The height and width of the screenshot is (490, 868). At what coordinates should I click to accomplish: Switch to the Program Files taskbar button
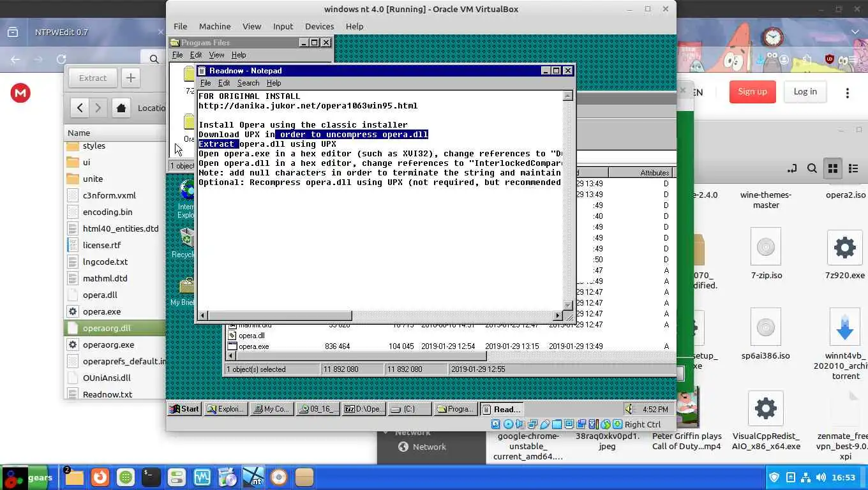(x=455, y=409)
